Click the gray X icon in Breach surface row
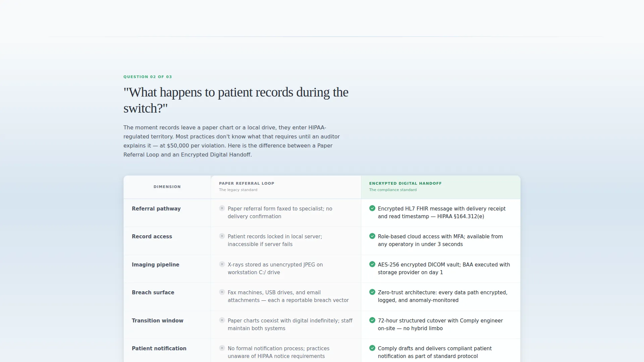The height and width of the screenshot is (362, 644). (x=222, y=292)
